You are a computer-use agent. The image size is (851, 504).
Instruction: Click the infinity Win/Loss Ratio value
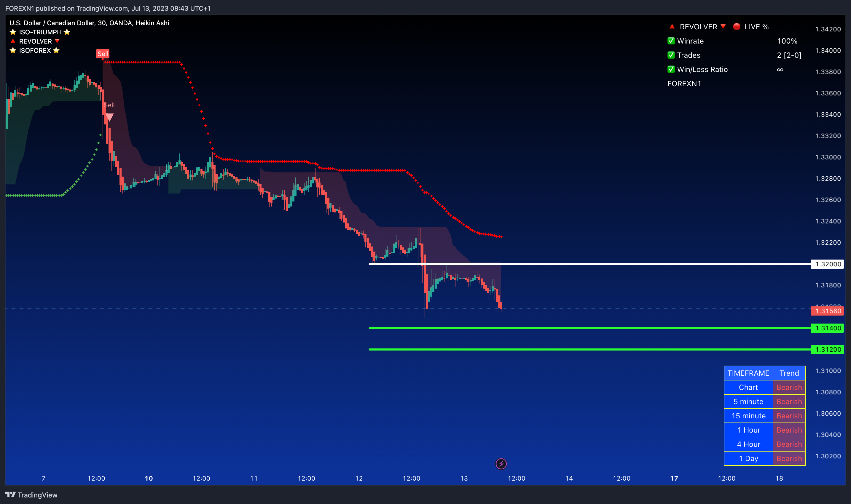click(x=780, y=69)
